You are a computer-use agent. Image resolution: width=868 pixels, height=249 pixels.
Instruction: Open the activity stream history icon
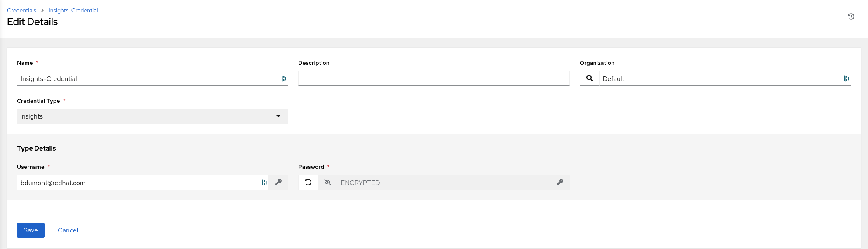coord(851,17)
